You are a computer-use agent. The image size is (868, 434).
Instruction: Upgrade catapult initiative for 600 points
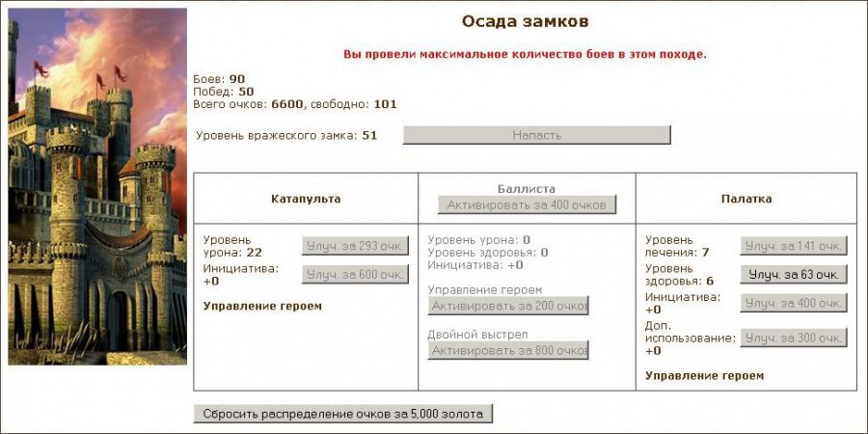(x=355, y=275)
